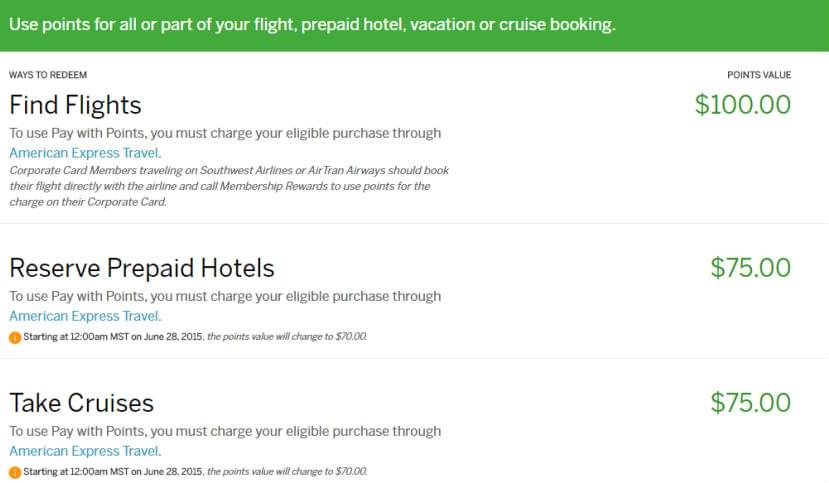Click the $75.00 points value for hotels
The width and height of the screenshot is (829, 483).
pyautogui.click(x=751, y=268)
